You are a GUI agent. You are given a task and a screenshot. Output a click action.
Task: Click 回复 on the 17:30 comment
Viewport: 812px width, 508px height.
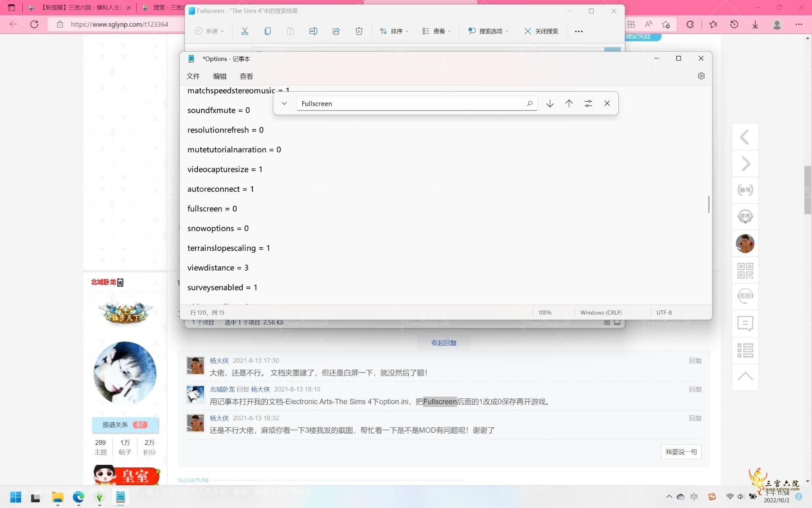(x=695, y=361)
